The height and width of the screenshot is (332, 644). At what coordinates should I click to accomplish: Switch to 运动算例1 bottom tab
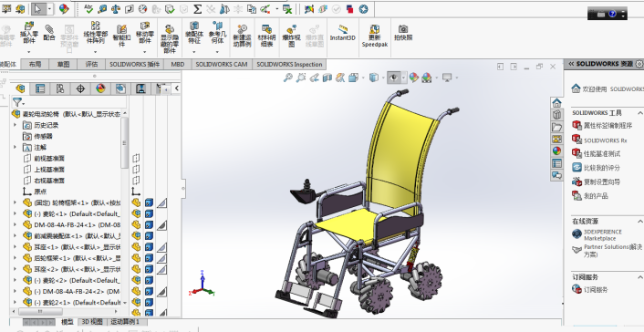(x=125, y=322)
